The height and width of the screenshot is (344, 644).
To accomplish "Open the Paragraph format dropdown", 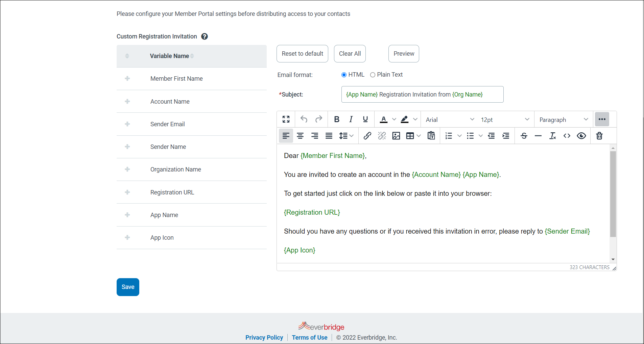I will click(564, 120).
